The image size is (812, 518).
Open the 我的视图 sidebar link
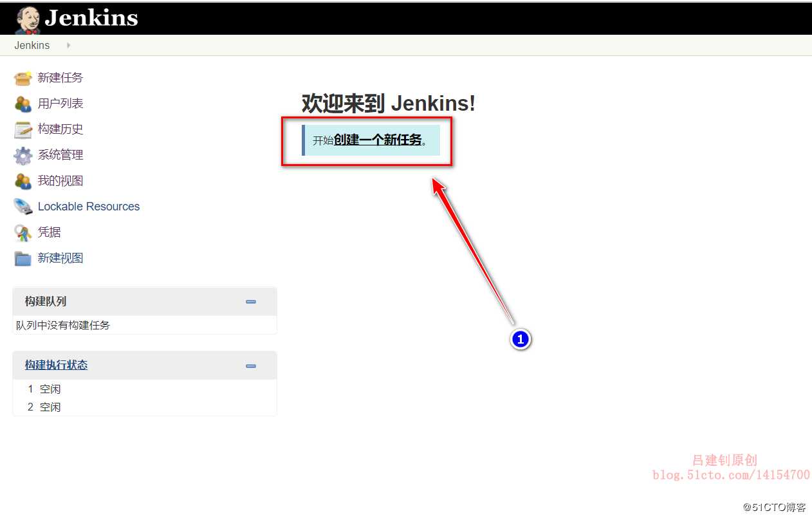60,181
